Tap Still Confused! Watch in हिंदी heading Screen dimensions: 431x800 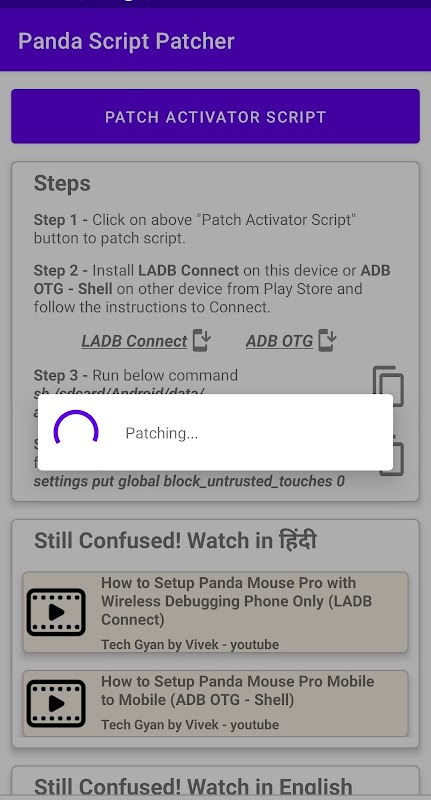[175, 540]
